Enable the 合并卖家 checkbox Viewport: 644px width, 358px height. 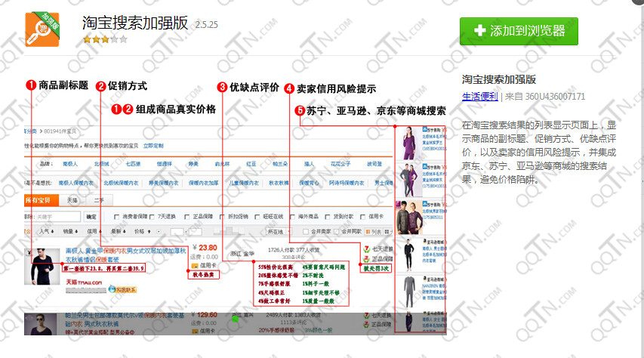click(306, 231)
